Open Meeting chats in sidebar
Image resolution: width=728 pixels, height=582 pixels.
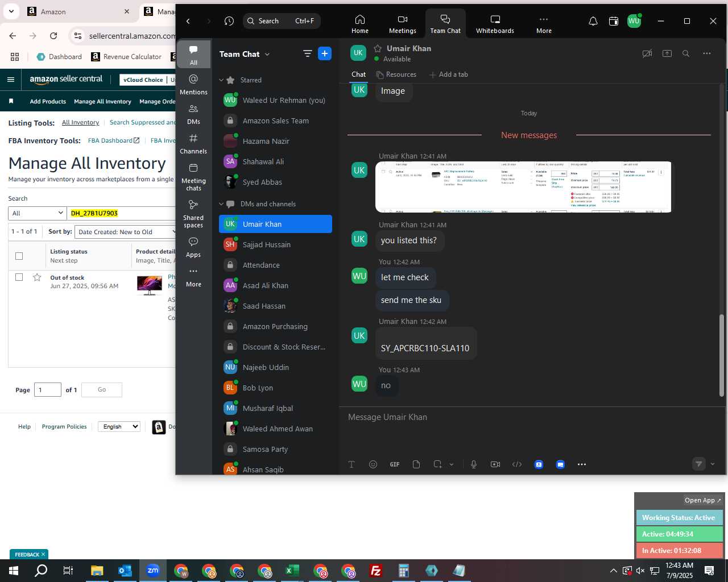(x=193, y=176)
